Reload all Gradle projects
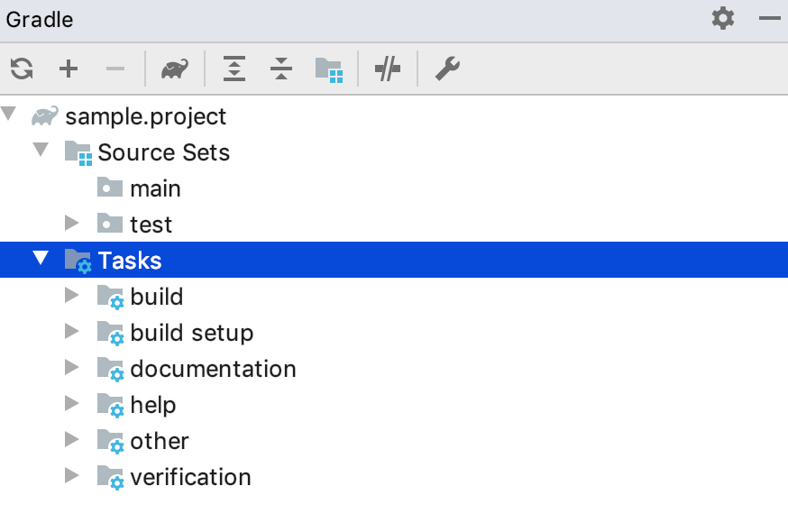This screenshot has width=788, height=532. (x=22, y=69)
